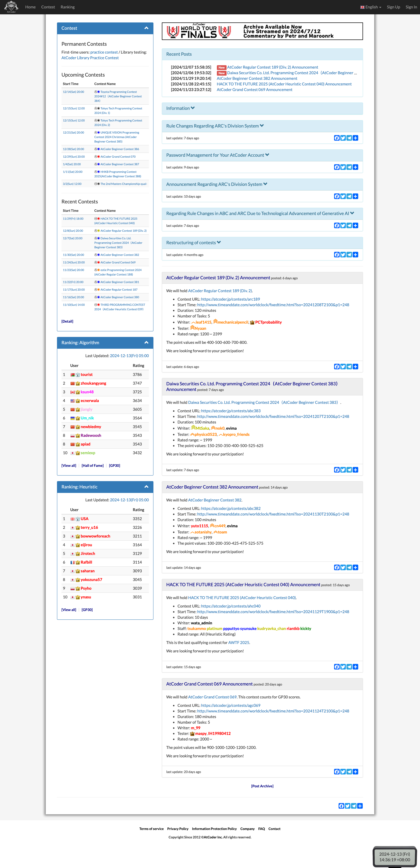Open writer mechanicalpencil's profile
This screenshot has width=420, height=868.
point(233,322)
